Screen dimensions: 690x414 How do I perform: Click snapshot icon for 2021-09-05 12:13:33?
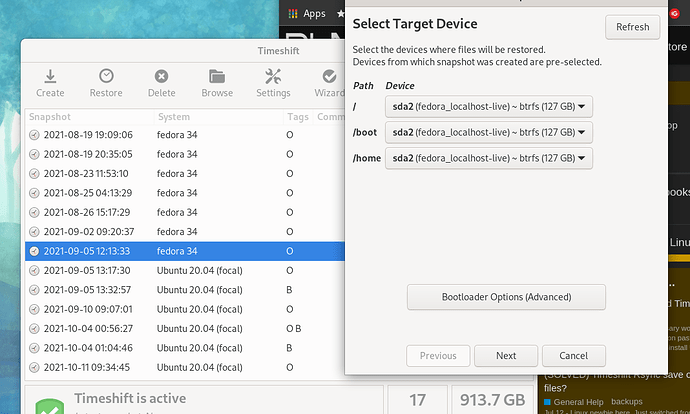click(34, 251)
